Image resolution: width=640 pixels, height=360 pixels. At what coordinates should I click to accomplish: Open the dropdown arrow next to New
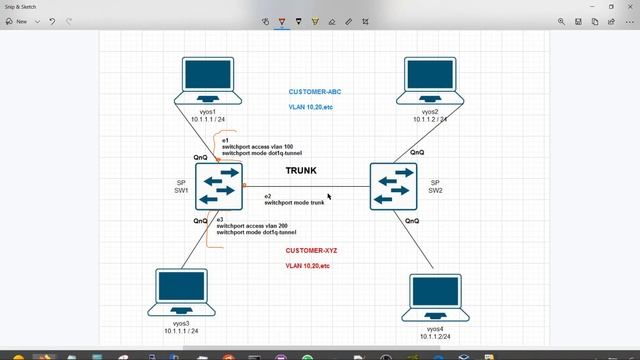(37, 22)
